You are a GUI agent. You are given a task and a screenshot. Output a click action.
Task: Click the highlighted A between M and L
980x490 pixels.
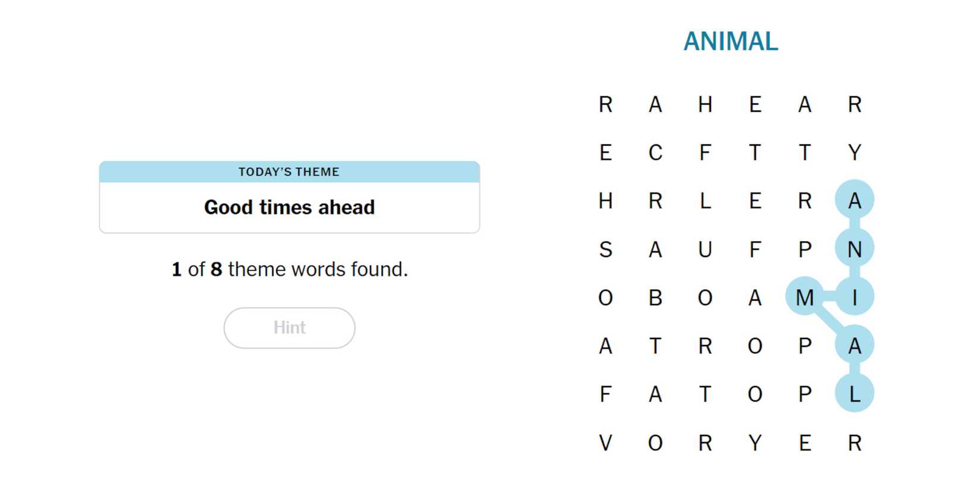[x=854, y=346]
